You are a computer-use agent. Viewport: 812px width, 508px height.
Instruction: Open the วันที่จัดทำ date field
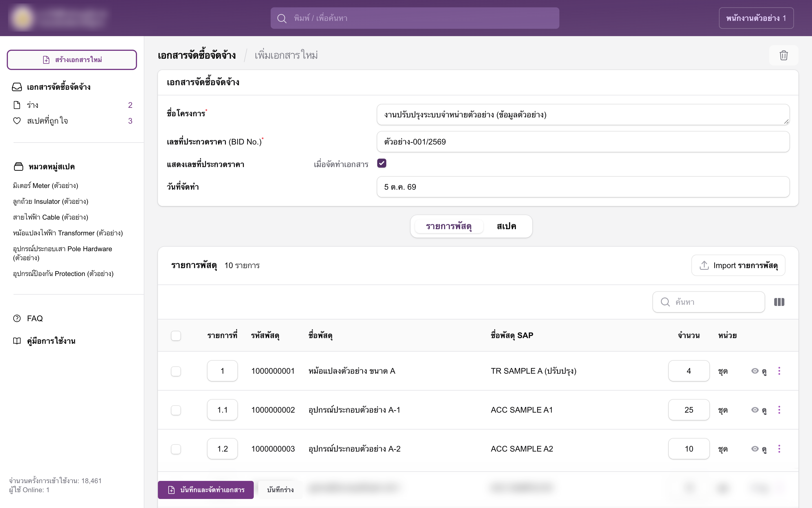583,187
